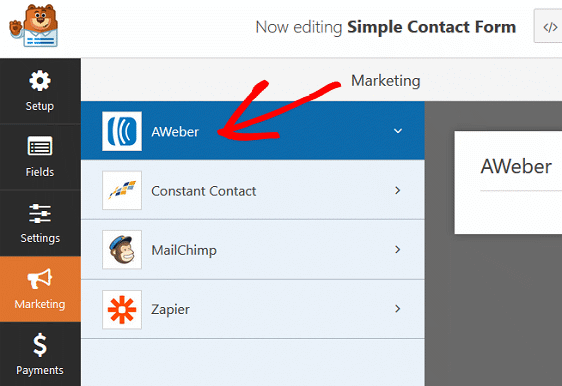Open the embed code button
The height and width of the screenshot is (386, 562).
point(548,26)
